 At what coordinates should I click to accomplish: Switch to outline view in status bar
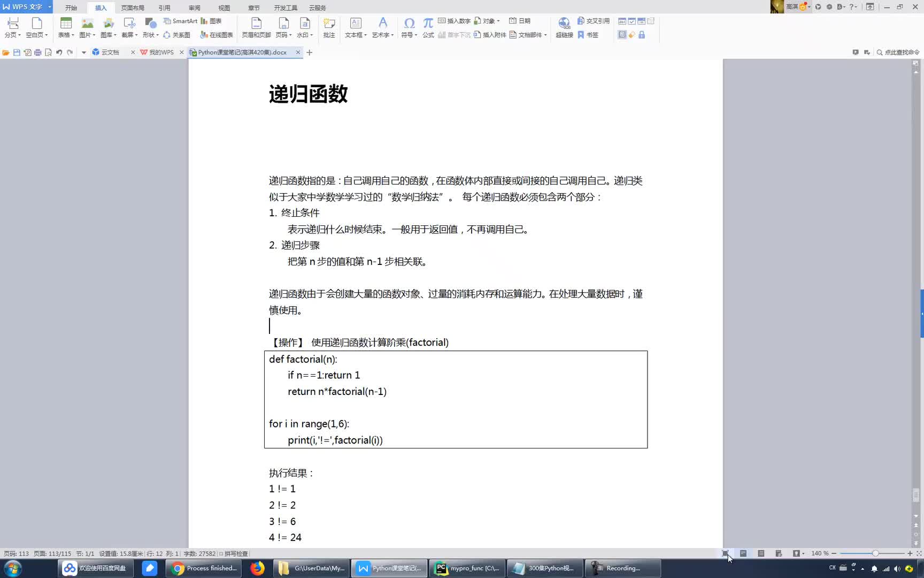tap(761, 553)
